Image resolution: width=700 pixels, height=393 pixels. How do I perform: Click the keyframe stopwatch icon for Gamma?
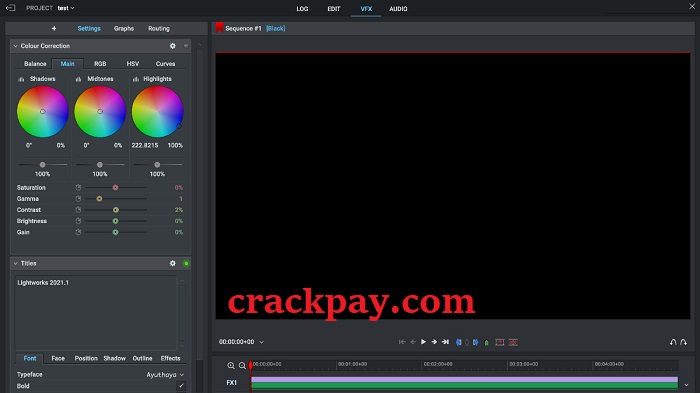coord(78,199)
